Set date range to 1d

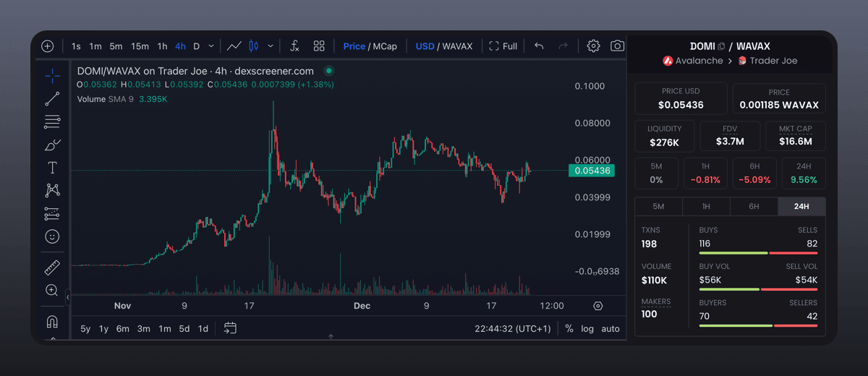click(x=203, y=328)
